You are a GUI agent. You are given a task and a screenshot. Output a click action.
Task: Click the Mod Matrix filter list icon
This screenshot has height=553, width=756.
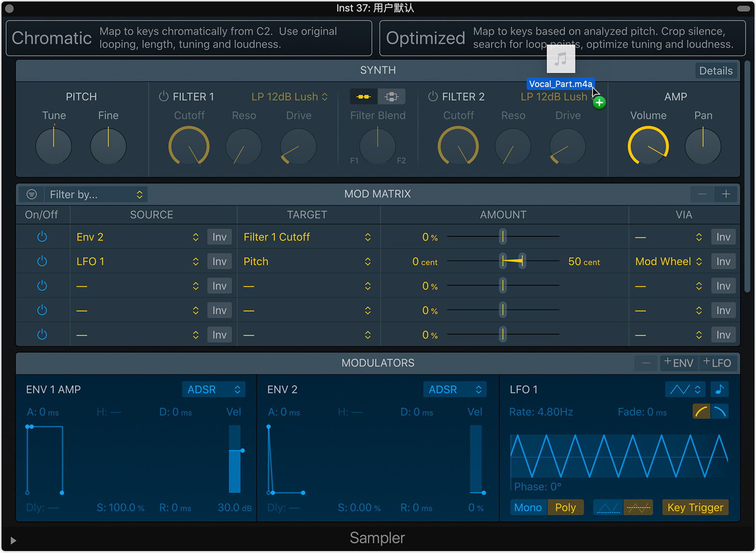[x=32, y=195]
